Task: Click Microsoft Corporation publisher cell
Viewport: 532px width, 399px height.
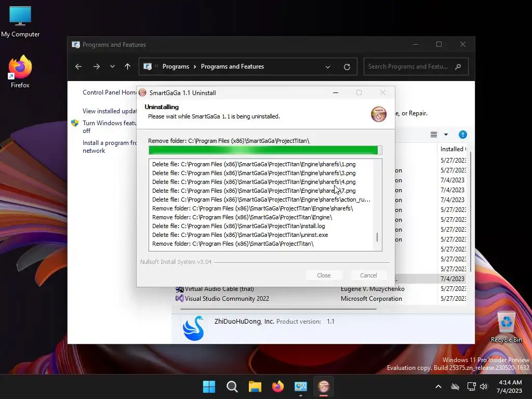Action: tap(371, 299)
